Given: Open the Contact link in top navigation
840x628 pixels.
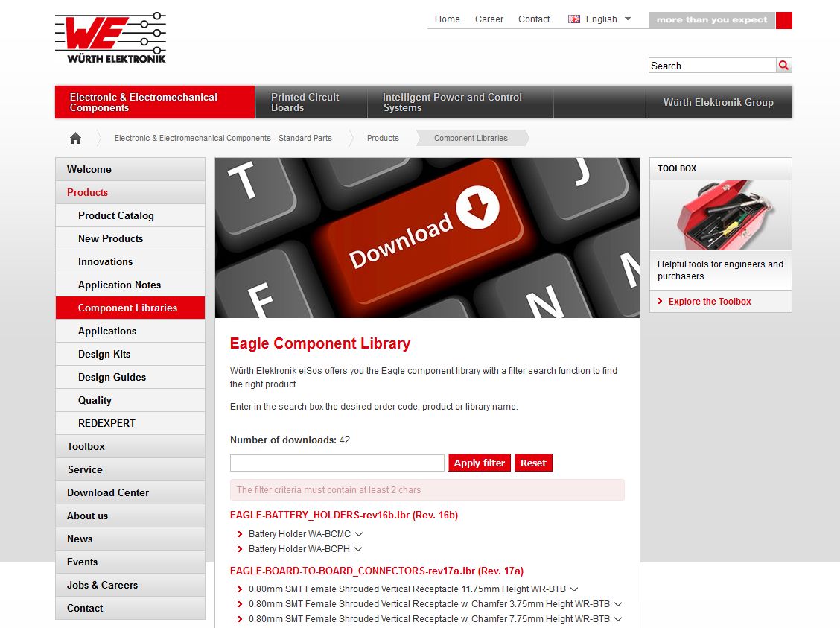Looking at the screenshot, I should 534,19.
